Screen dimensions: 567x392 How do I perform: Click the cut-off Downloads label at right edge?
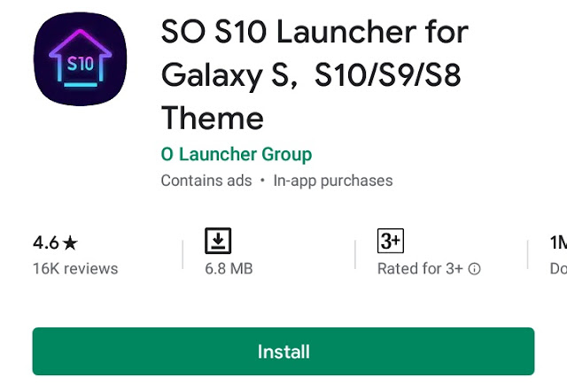[558, 269]
